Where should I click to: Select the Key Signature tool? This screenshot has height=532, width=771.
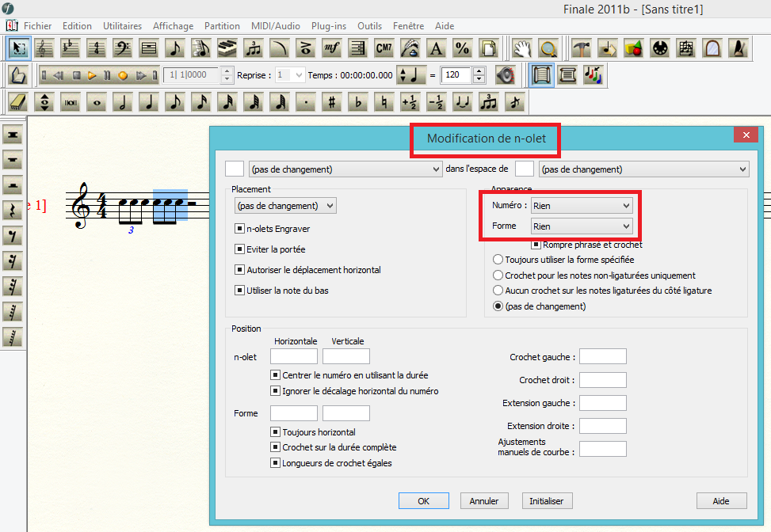[x=71, y=48]
